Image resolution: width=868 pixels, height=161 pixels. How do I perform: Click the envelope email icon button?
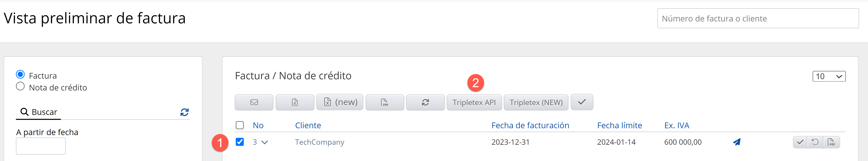254,102
